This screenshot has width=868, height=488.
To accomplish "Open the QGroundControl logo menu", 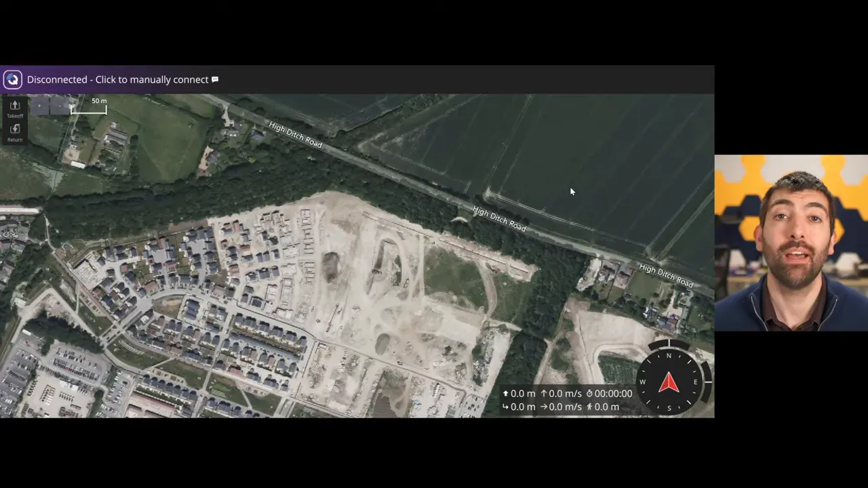I will 12,79.
